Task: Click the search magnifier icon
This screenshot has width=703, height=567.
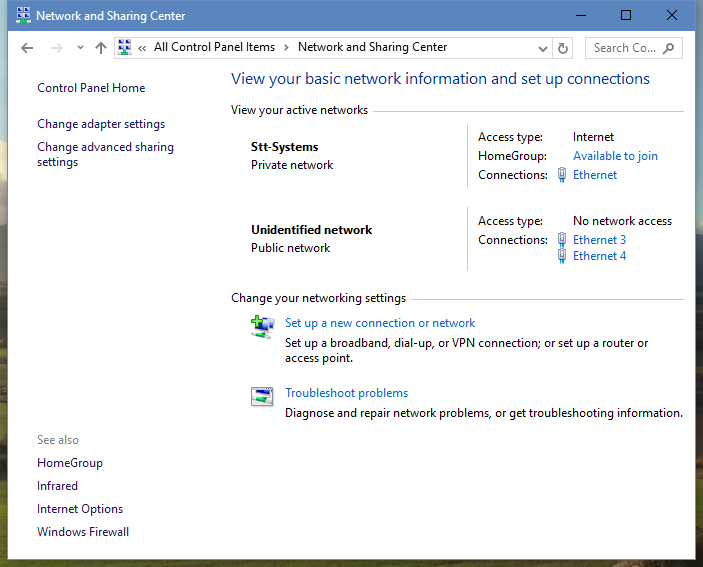Action: point(668,48)
